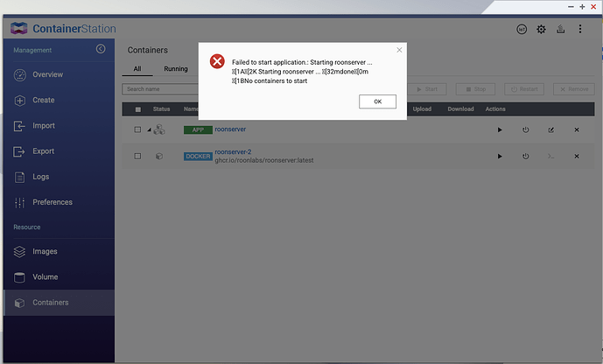603x364 pixels.
Task: Click the red error icon in the dialog
Action: point(217,61)
